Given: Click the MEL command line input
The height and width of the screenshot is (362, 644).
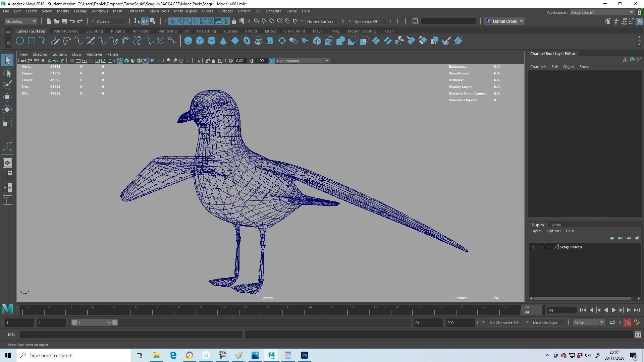Looking at the screenshot, I should (131, 335).
